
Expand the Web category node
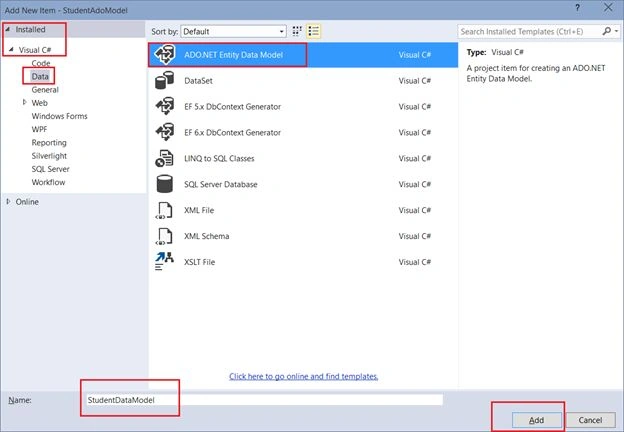[x=25, y=103]
